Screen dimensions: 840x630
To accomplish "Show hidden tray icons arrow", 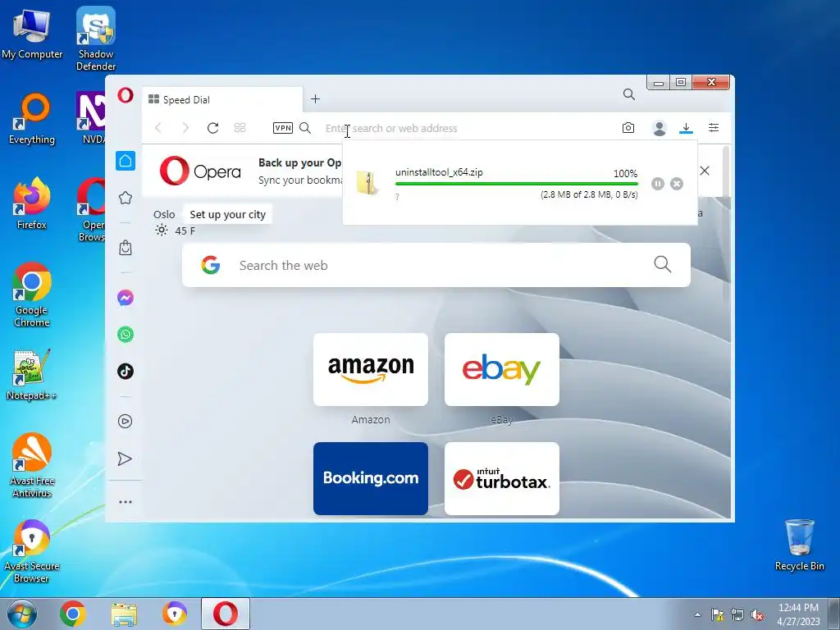I will pos(697,614).
